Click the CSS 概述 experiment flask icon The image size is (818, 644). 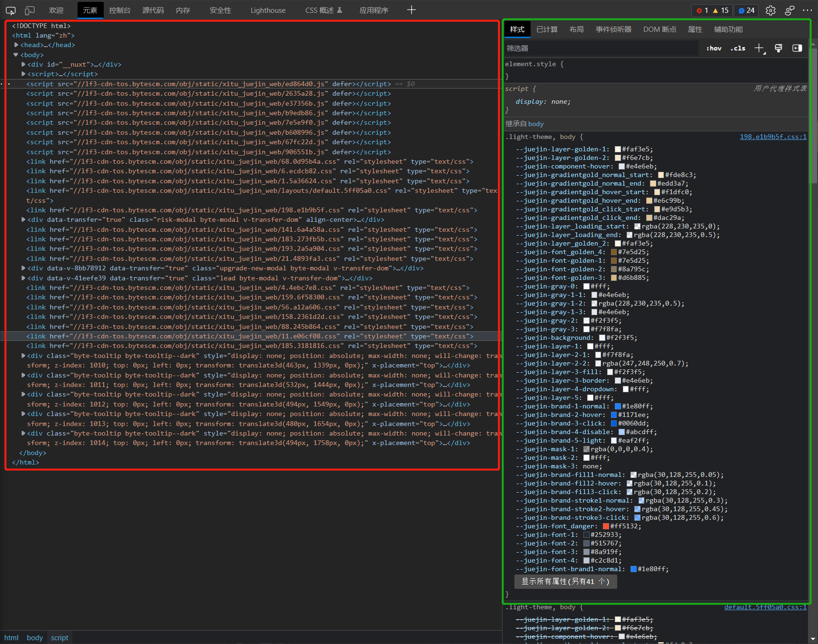(x=340, y=10)
